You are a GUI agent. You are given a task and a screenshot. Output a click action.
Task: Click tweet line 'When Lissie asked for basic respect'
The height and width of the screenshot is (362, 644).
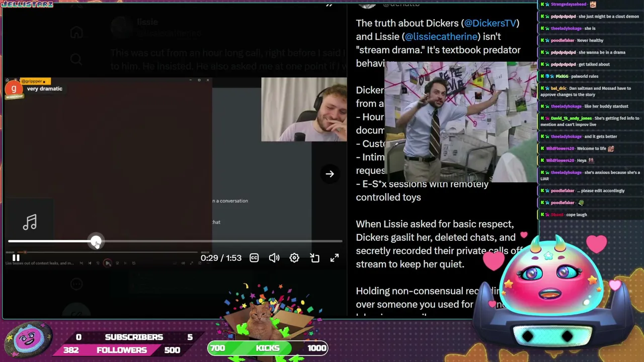click(435, 224)
